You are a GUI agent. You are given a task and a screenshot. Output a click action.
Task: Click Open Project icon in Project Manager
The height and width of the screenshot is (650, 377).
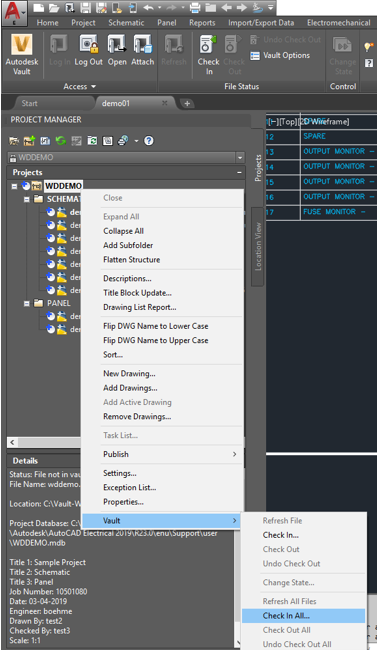(14, 141)
